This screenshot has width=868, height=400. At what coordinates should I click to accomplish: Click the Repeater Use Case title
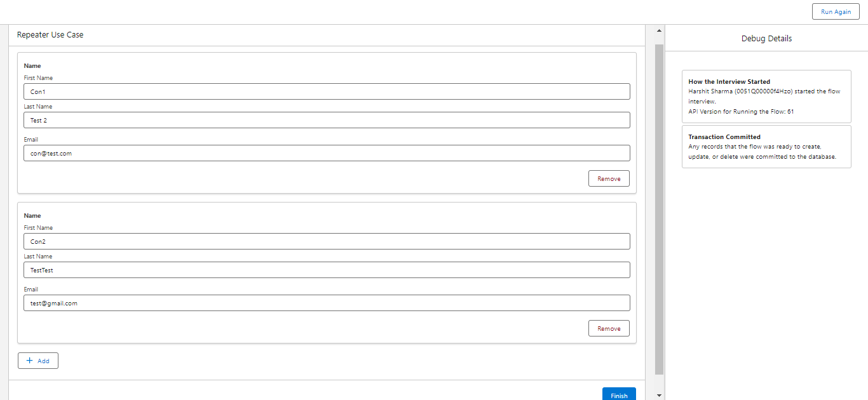tap(50, 35)
